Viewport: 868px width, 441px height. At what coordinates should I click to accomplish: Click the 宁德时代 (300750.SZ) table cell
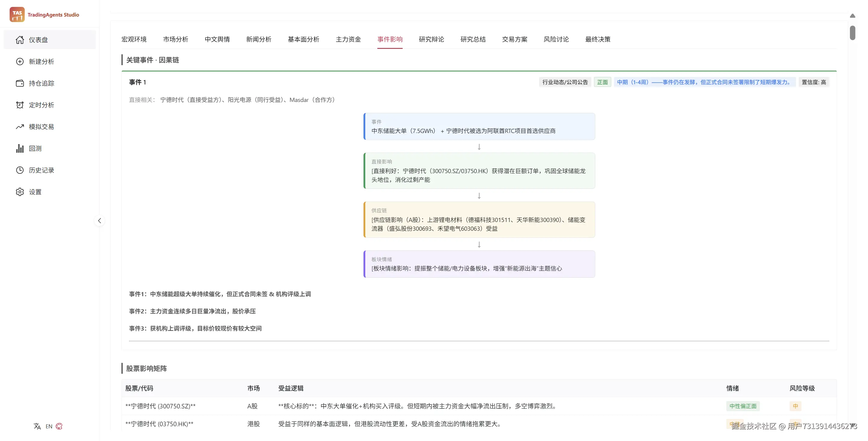coord(160,406)
